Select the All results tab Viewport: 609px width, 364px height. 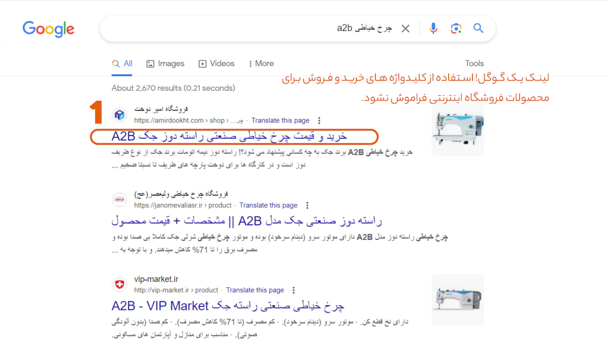122,63
